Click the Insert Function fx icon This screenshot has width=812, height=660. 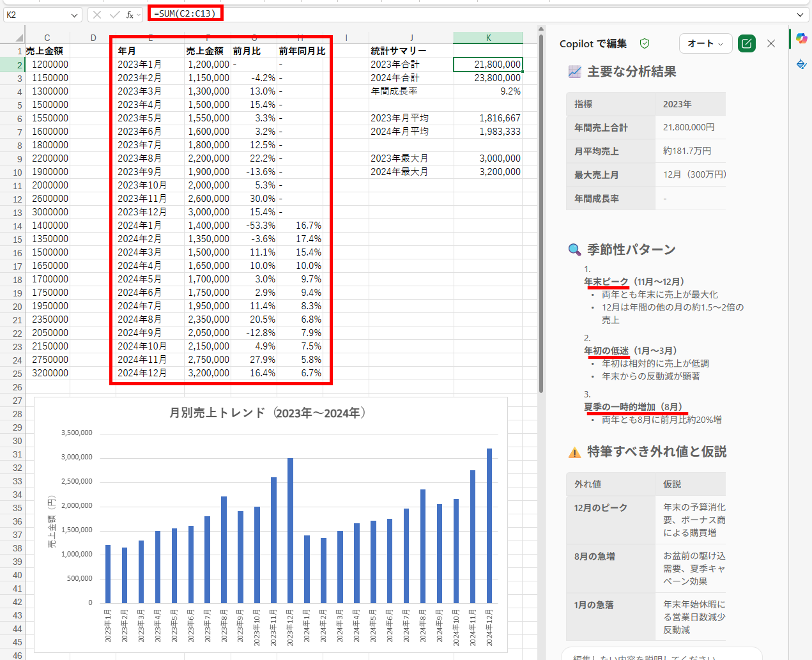[130, 14]
